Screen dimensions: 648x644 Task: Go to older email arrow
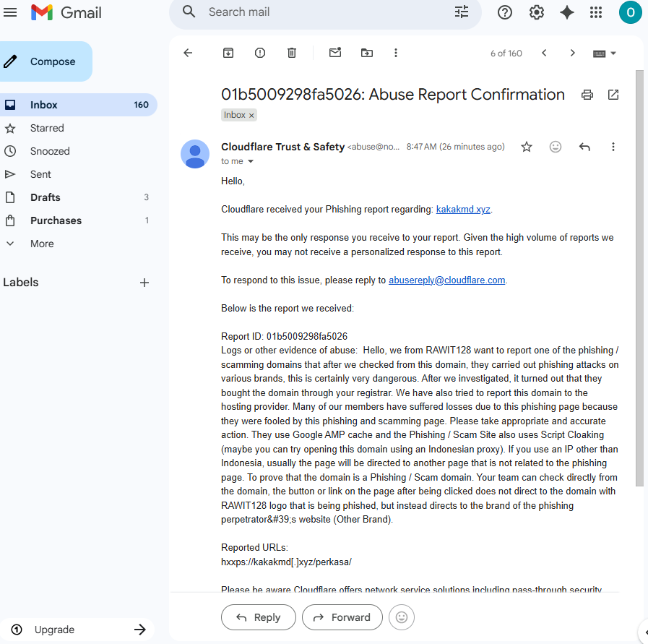coord(572,53)
